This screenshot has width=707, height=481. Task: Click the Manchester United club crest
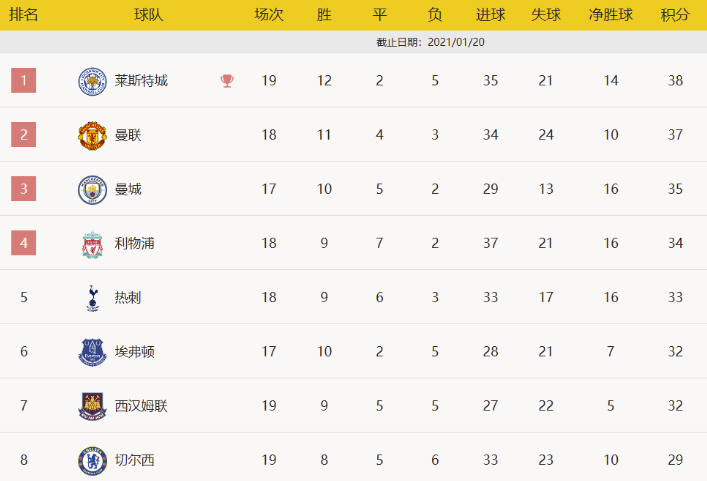pos(92,135)
